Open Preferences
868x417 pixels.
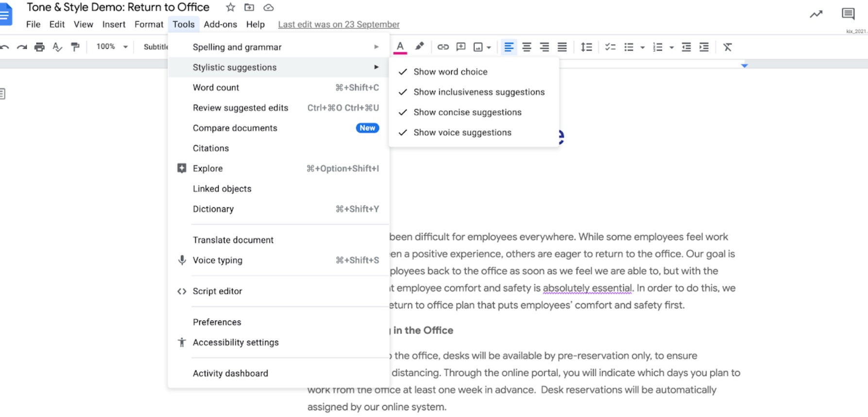[278, 322]
